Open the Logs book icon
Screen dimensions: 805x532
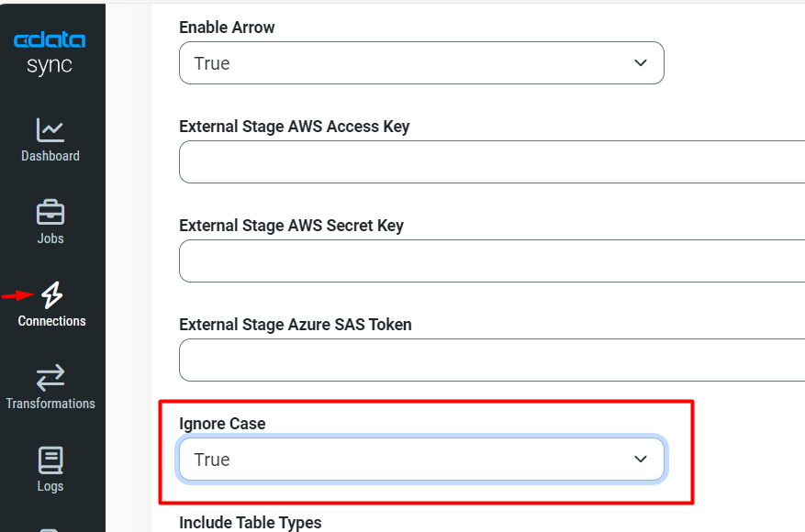point(50,460)
